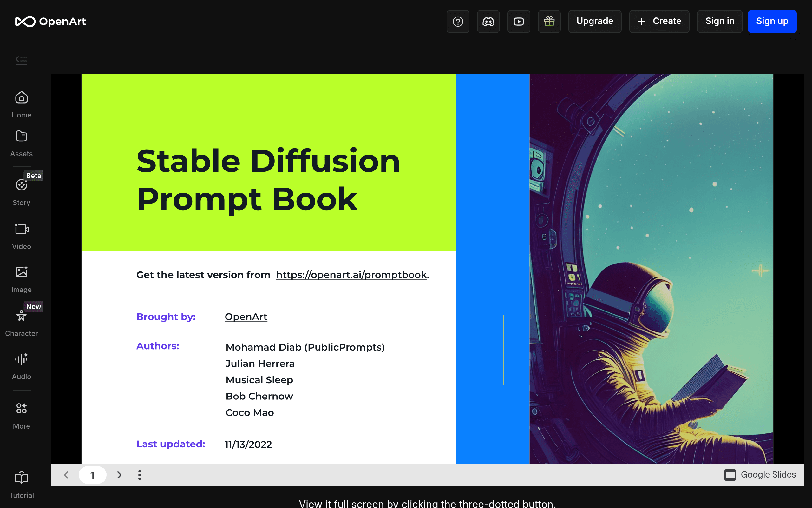Viewport: 812px width, 508px height.
Task: Click author name Mohamad Diab (PublicPrompts)
Action: pyautogui.click(x=305, y=347)
